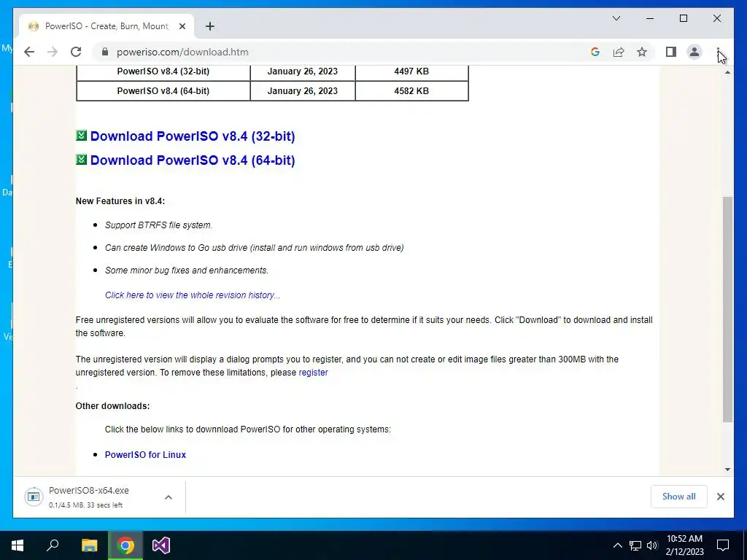Click the Google icon in address bar

(595, 52)
